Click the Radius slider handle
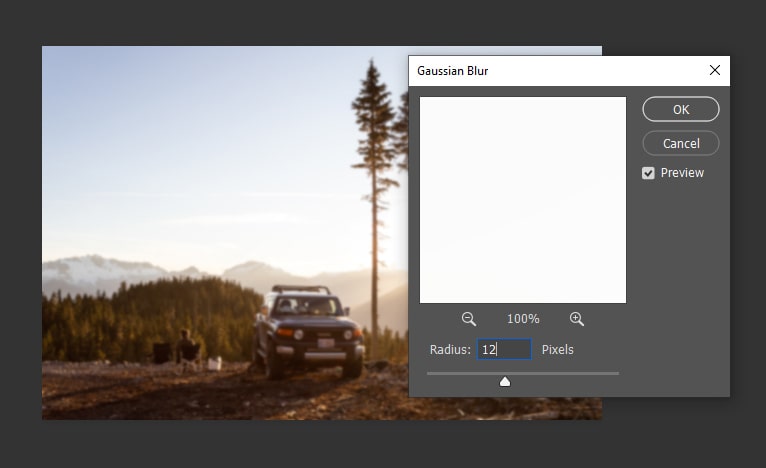This screenshot has width=766, height=468. click(505, 382)
